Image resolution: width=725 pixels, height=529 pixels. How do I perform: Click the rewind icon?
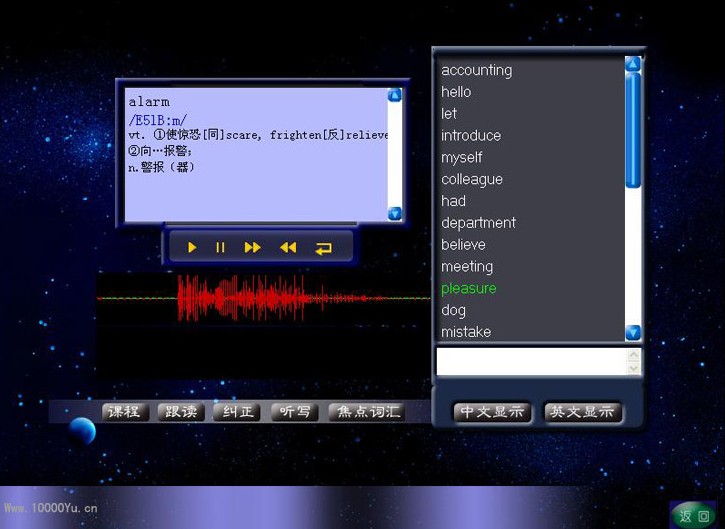click(288, 248)
